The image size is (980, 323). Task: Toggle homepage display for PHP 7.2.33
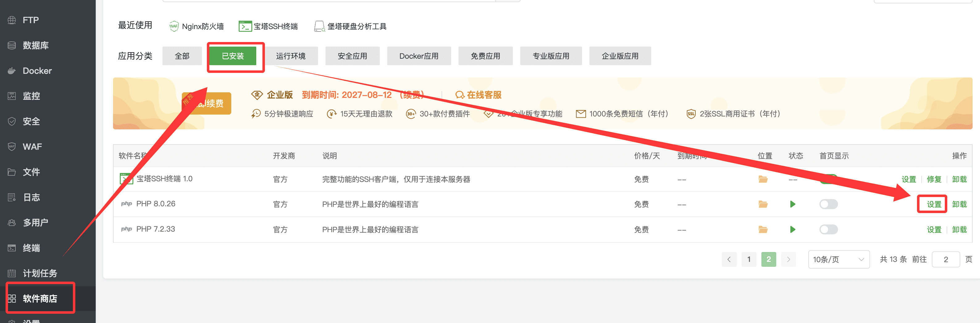point(828,229)
